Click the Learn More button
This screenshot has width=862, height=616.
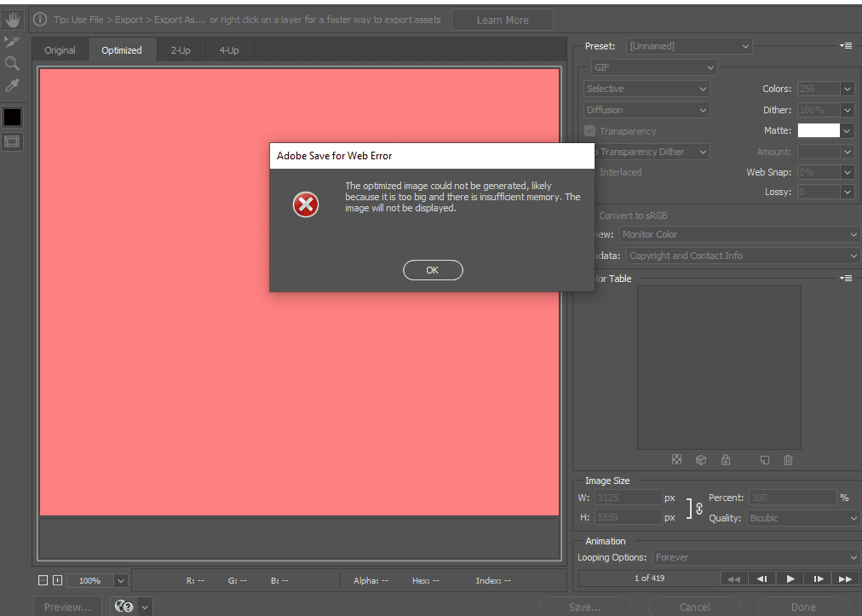point(503,20)
